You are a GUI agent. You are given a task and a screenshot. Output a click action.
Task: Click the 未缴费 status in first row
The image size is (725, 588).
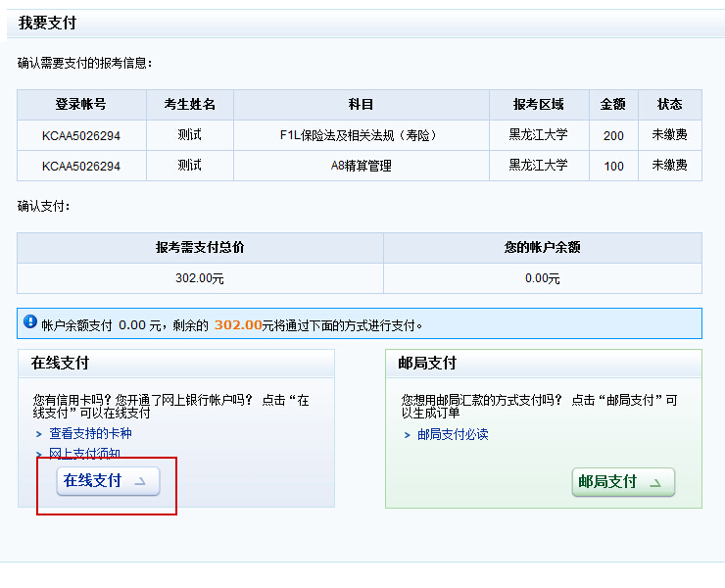tap(669, 135)
